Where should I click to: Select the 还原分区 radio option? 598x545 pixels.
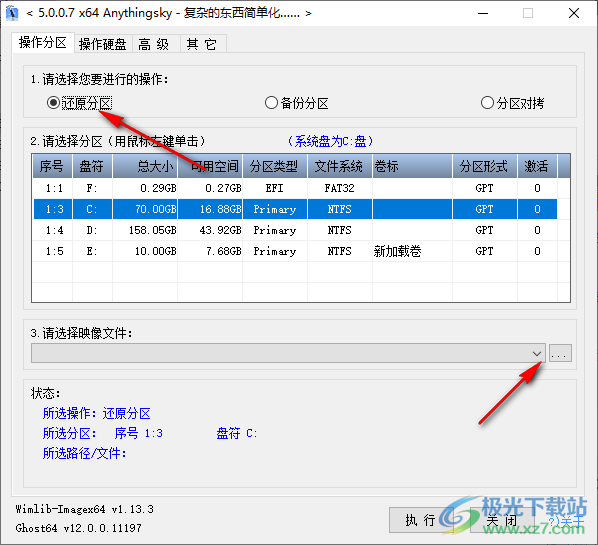pos(79,103)
